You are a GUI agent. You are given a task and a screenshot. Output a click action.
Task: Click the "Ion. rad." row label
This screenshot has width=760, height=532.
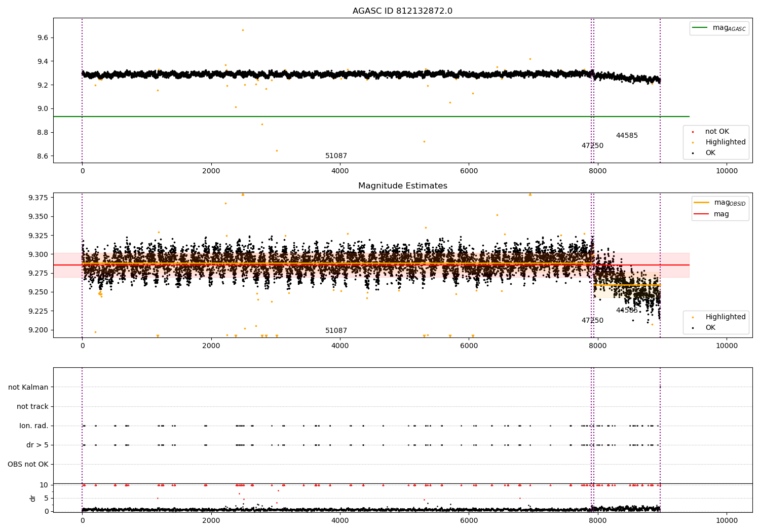pyautogui.click(x=34, y=426)
